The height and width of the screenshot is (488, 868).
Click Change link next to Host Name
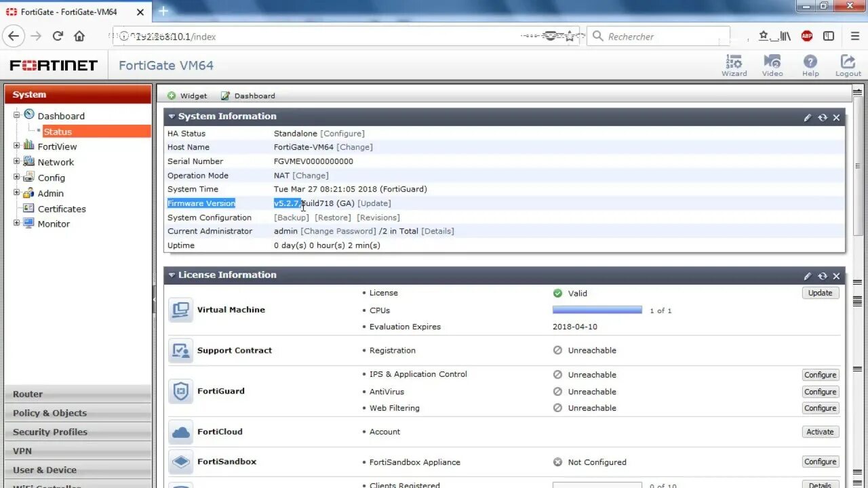[355, 147]
